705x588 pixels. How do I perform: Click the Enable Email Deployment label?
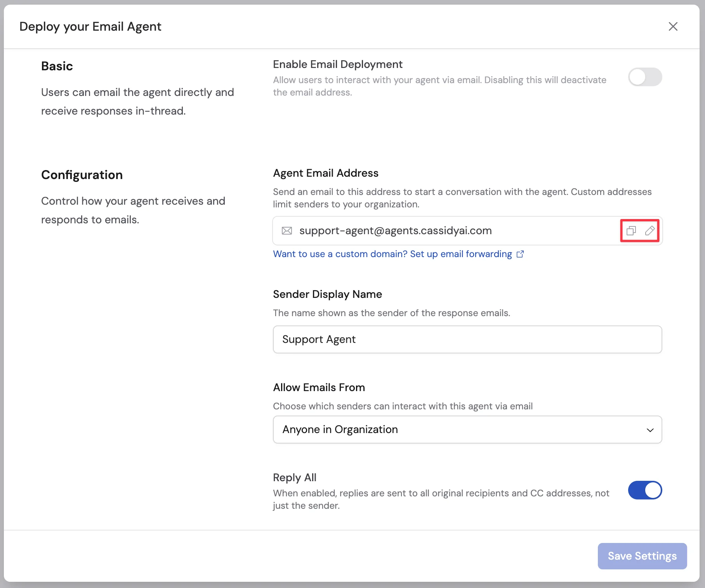[338, 64]
